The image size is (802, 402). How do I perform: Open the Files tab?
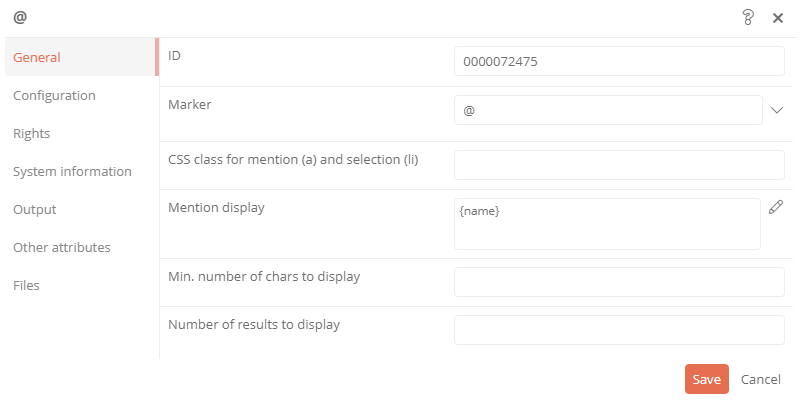click(26, 285)
